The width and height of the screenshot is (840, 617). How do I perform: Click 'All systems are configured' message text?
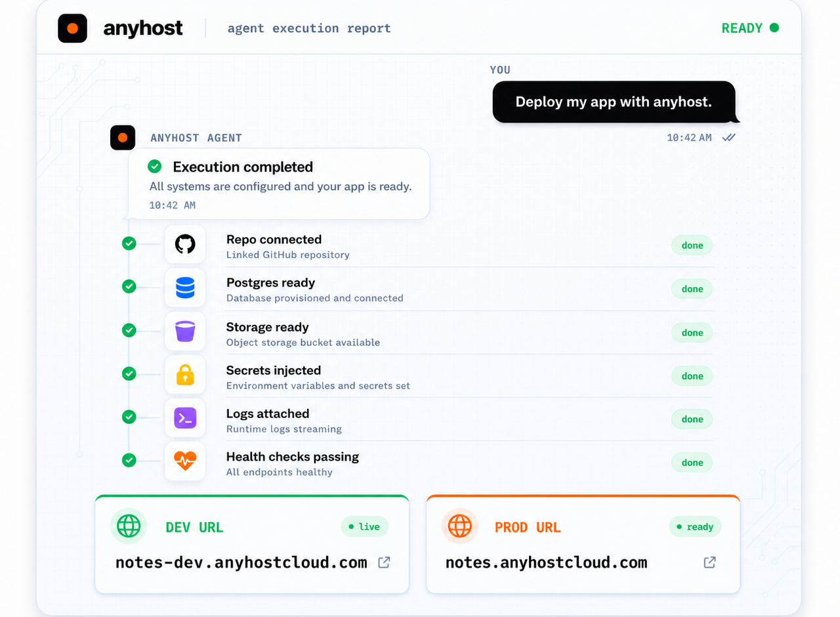click(280, 186)
